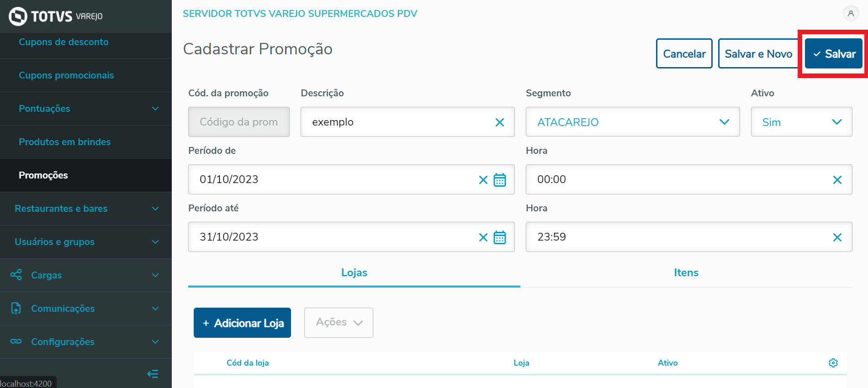Switch to the Itens tab
The height and width of the screenshot is (388, 868).
pos(686,273)
